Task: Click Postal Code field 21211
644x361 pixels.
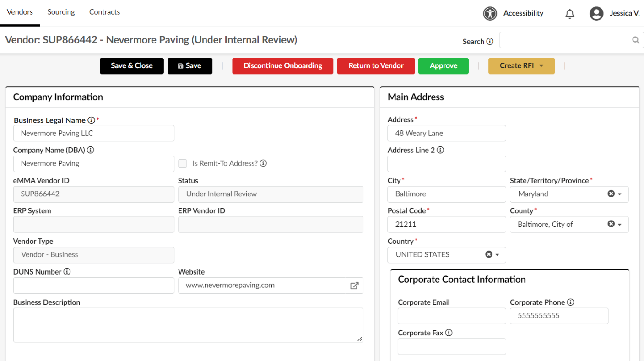Action: coord(447,225)
